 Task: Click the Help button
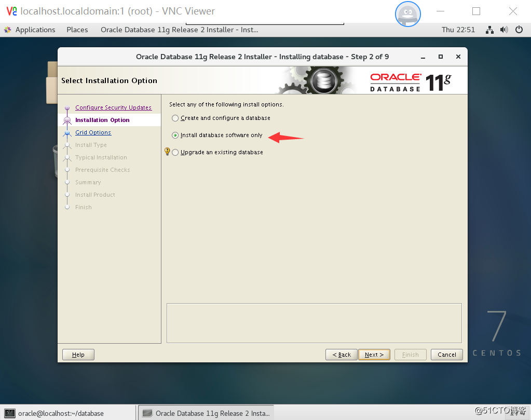78,355
